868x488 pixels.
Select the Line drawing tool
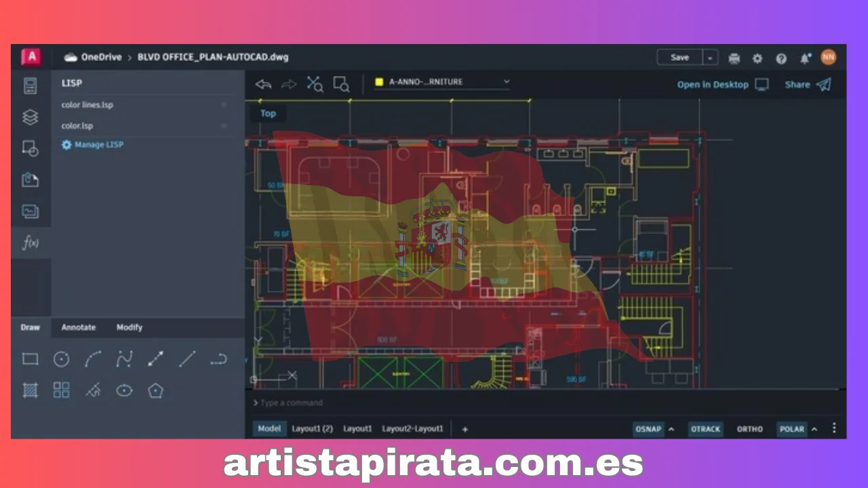pyautogui.click(x=187, y=359)
